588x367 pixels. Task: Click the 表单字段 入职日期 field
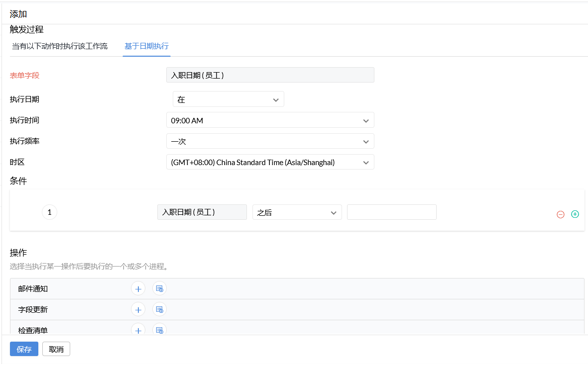pyautogui.click(x=270, y=75)
